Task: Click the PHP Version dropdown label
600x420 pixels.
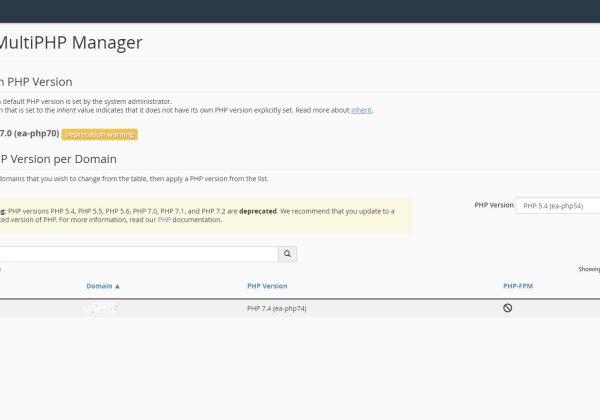Action: point(494,205)
